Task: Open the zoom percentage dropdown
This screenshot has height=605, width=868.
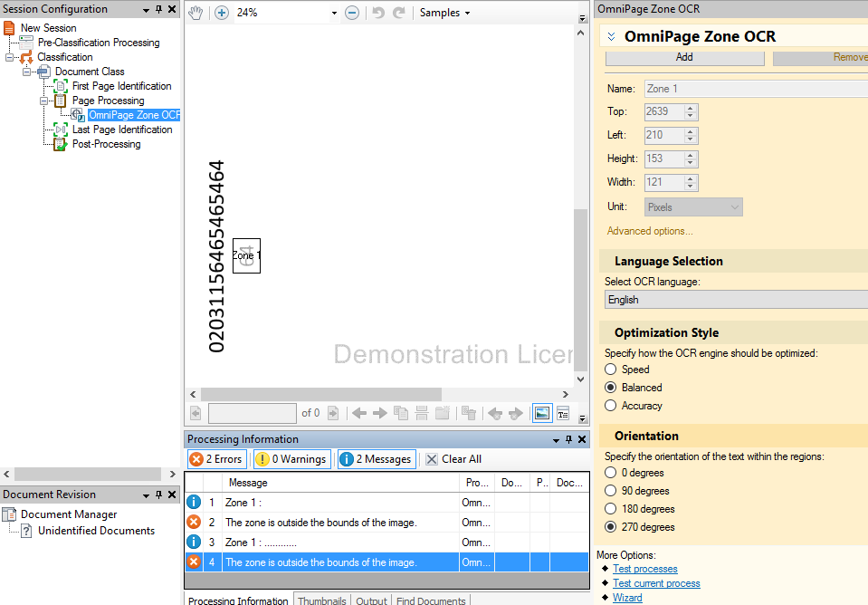Action: [x=334, y=14]
